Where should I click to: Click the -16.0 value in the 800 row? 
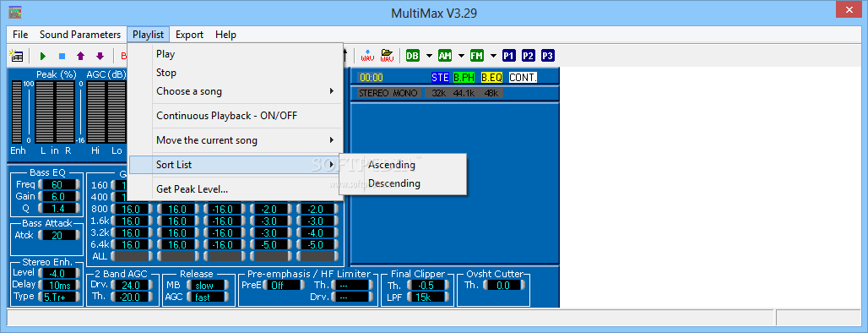225,210
